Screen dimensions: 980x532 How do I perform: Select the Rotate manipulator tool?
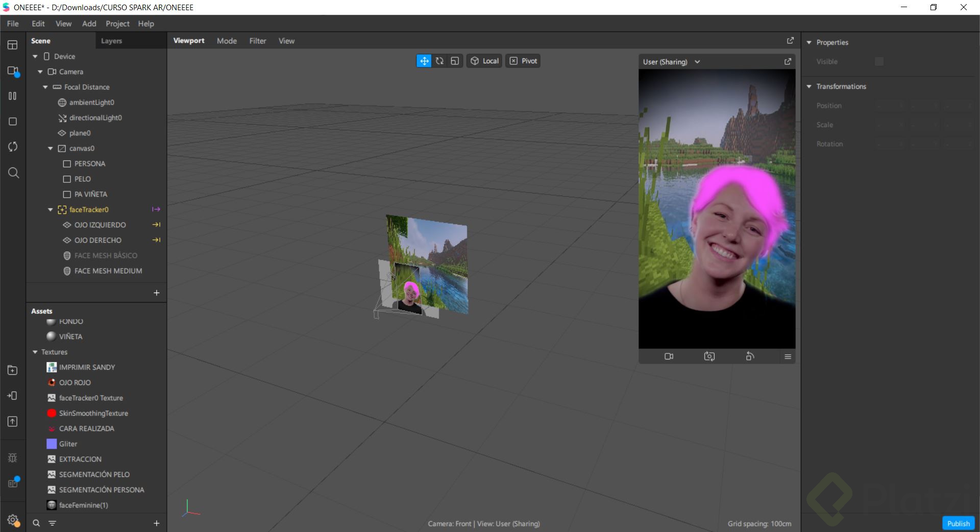click(x=439, y=61)
